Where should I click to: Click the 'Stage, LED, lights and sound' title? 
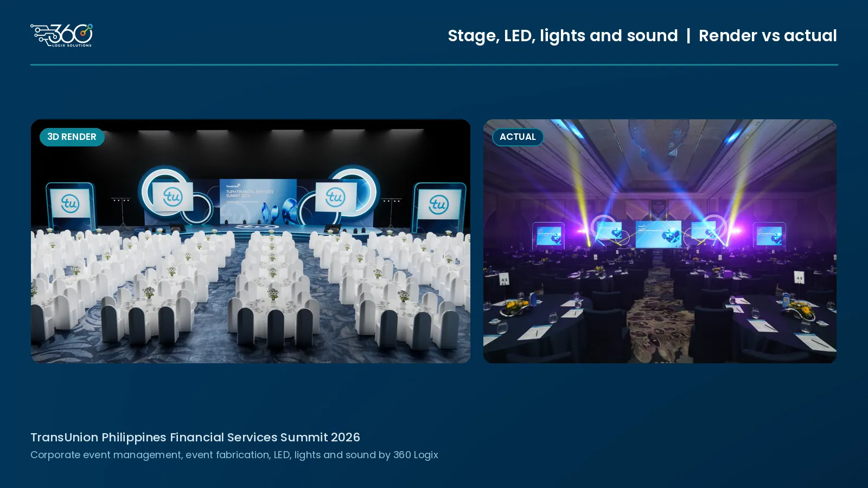[563, 36]
